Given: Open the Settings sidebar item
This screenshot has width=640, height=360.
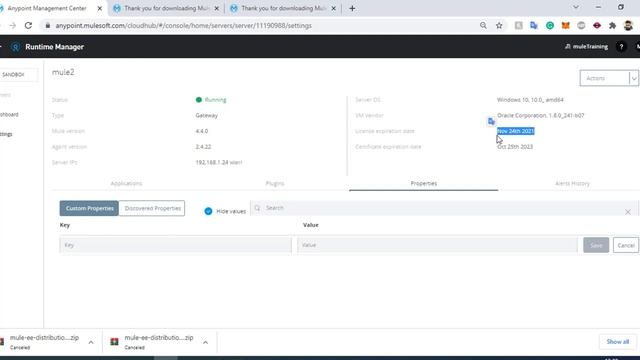Looking at the screenshot, I should click(x=6, y=134).
